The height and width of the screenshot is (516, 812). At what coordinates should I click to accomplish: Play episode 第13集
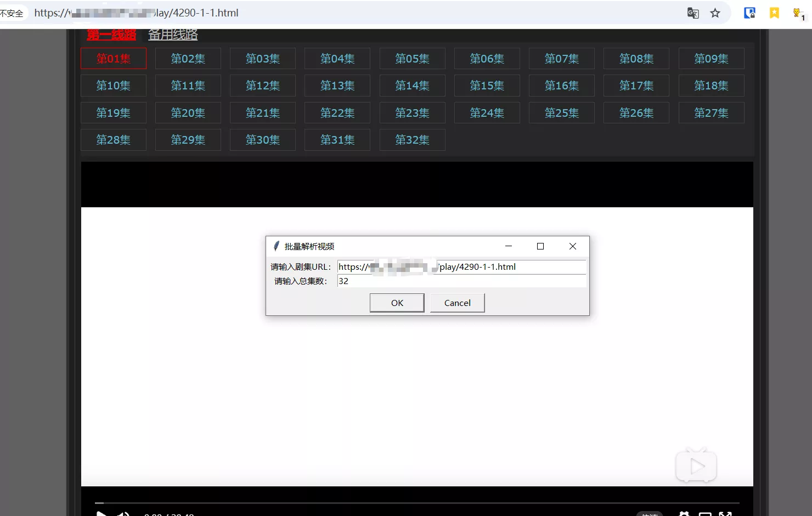click(x=337, y=86)
